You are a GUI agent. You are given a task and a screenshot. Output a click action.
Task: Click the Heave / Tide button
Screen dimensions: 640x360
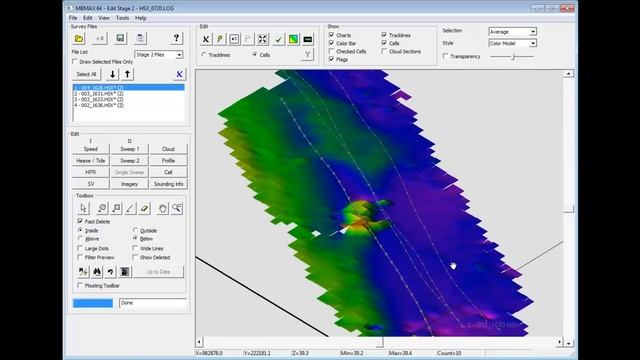coord(91,161)
